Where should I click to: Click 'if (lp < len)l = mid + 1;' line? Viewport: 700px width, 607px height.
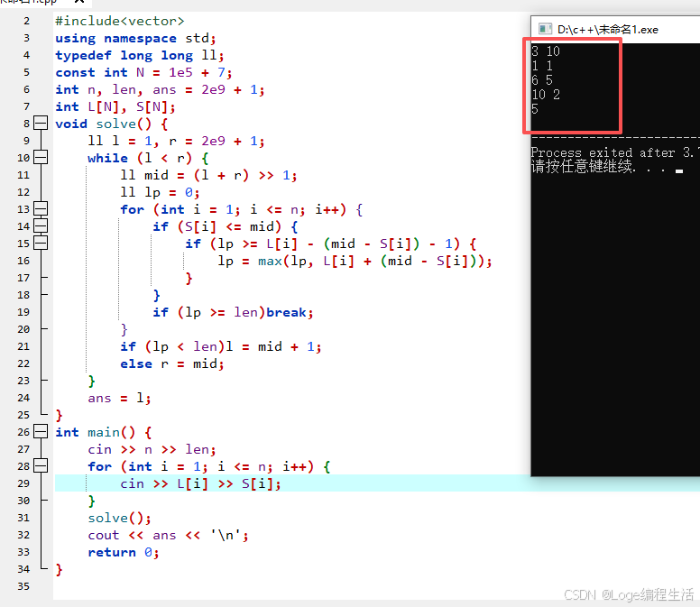220,347
